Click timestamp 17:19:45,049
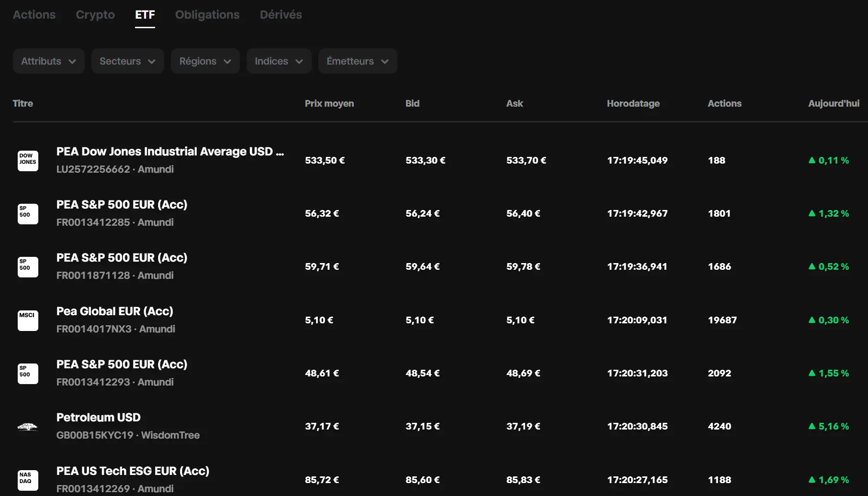The image size is (868, 496). pyautogui.click(x=637, y=160)
